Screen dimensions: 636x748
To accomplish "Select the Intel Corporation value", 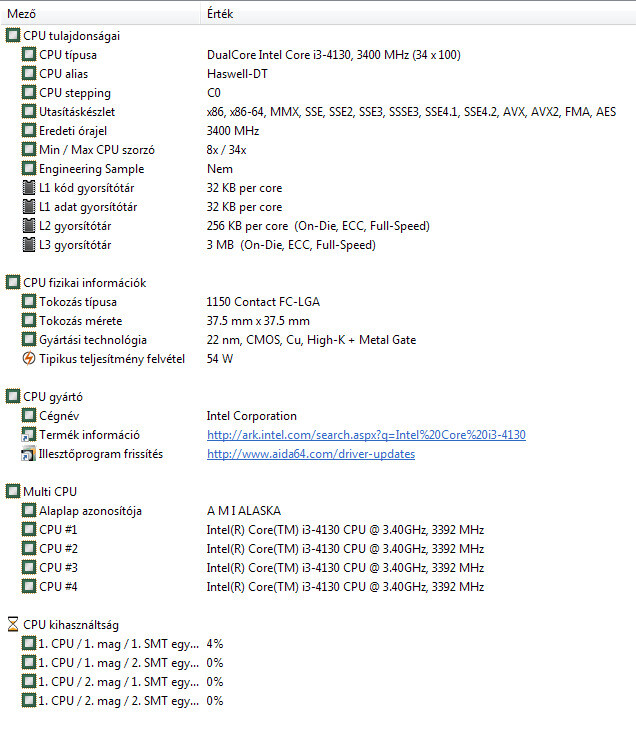I will pyautogui.click(x=251, y=416).
